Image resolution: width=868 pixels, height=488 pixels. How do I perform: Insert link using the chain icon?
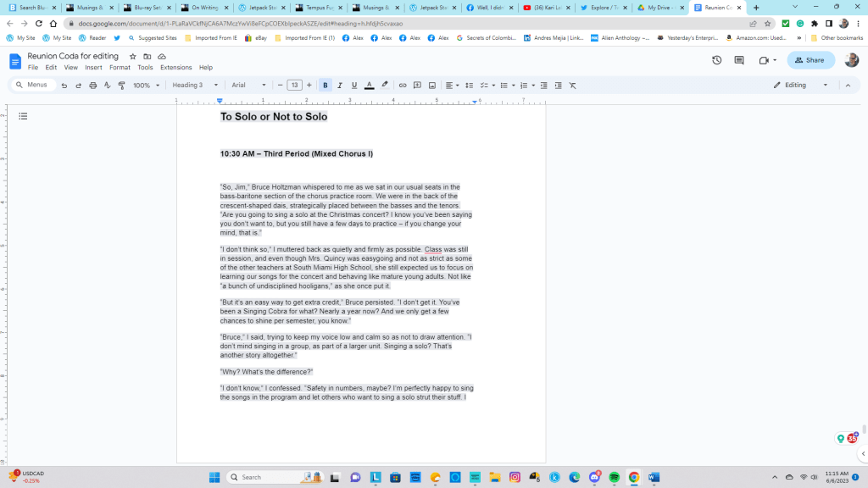403,86
